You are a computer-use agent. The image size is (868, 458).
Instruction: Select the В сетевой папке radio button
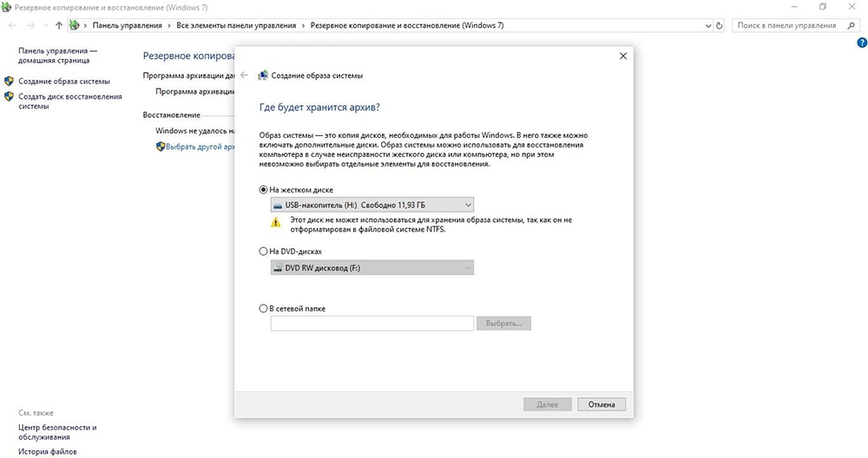click(264, 308)
